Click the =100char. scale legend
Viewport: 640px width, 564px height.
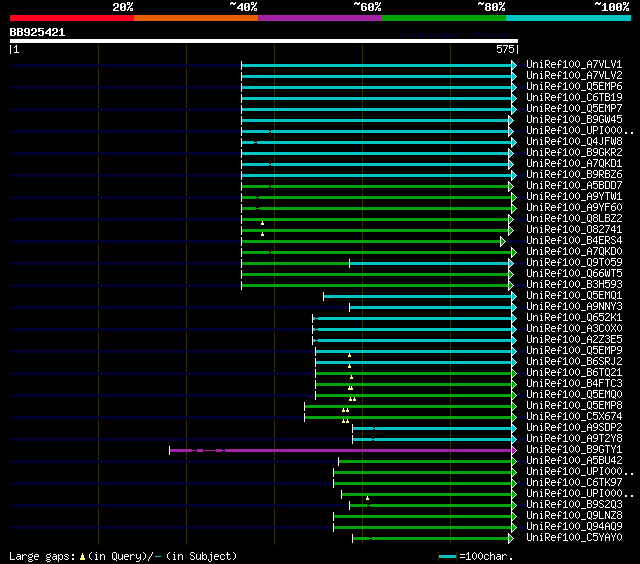(476, 556)
